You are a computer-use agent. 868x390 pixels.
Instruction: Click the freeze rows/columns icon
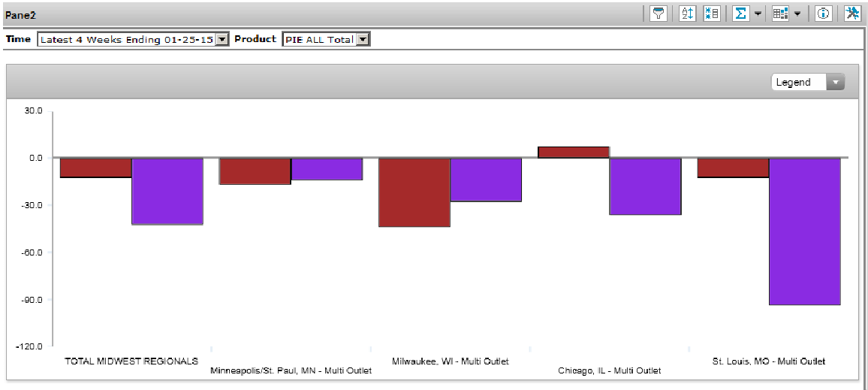pyautogui.click(x=712, y=14)
